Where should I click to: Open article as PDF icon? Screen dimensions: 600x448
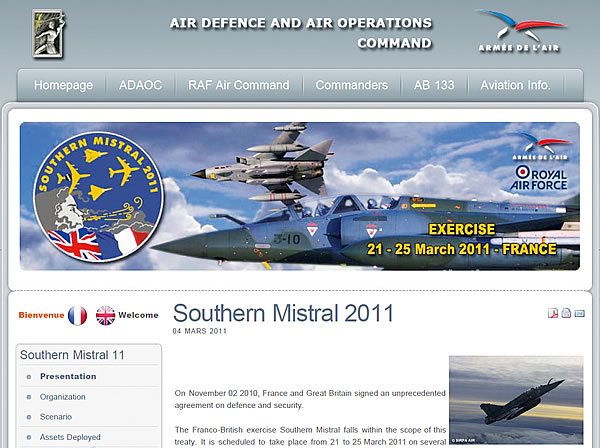[553, 313]
